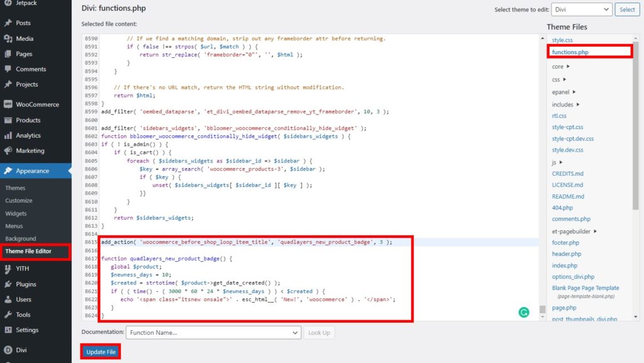The height and width of the screenshot is (363, 644).
Task: Click the Look Up button
Action: point(319,333)
